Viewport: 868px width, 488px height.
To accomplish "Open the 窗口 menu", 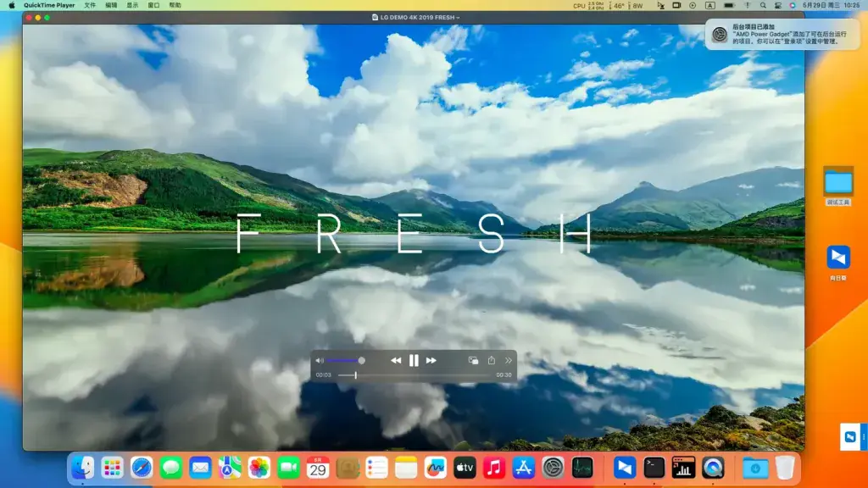I will 153,6.
